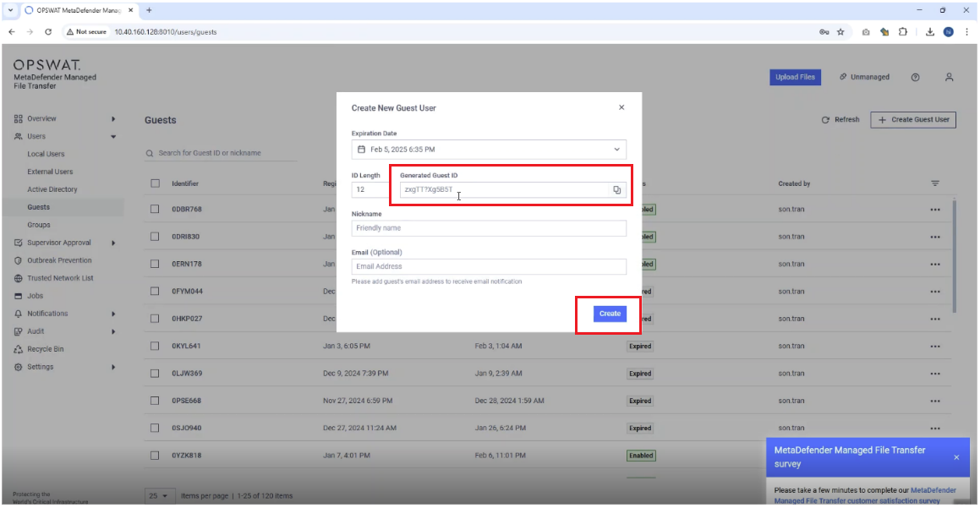980x508 pixels.
Task: Check the box for guest 0KYL641
Action: coord(155,346)
